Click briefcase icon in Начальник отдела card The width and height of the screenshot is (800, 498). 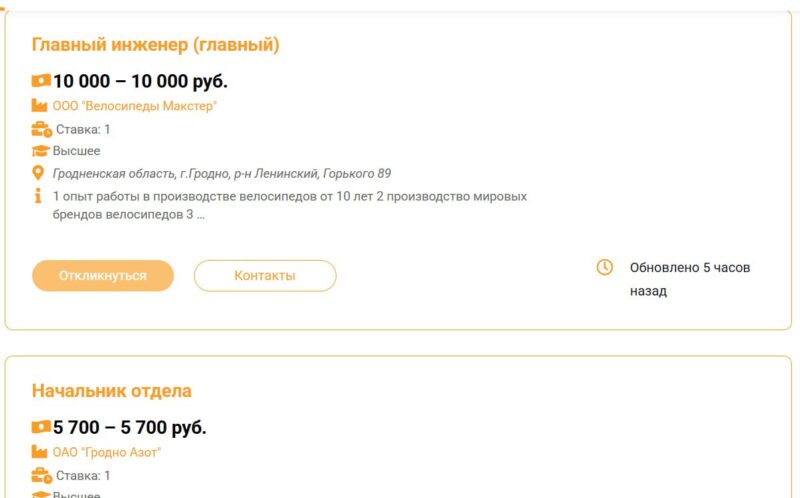pyautogui.click(x=41, y=475)
